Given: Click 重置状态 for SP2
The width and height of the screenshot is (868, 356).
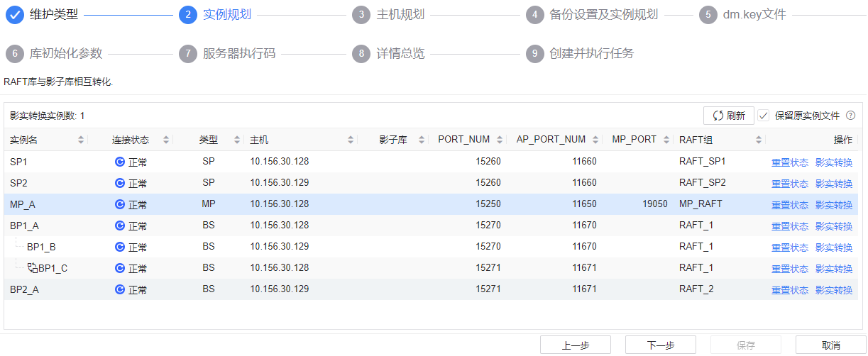Looking at the screenshot, I should pos(790,184).
